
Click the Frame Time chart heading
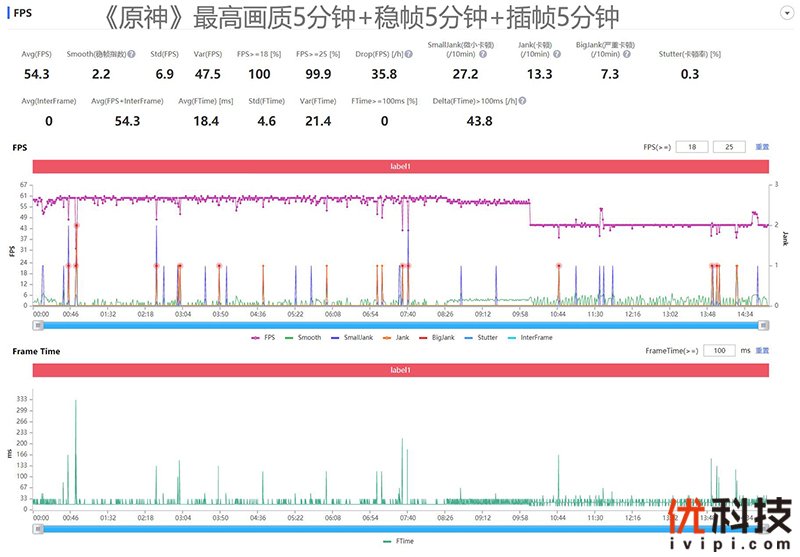point(36,351)
